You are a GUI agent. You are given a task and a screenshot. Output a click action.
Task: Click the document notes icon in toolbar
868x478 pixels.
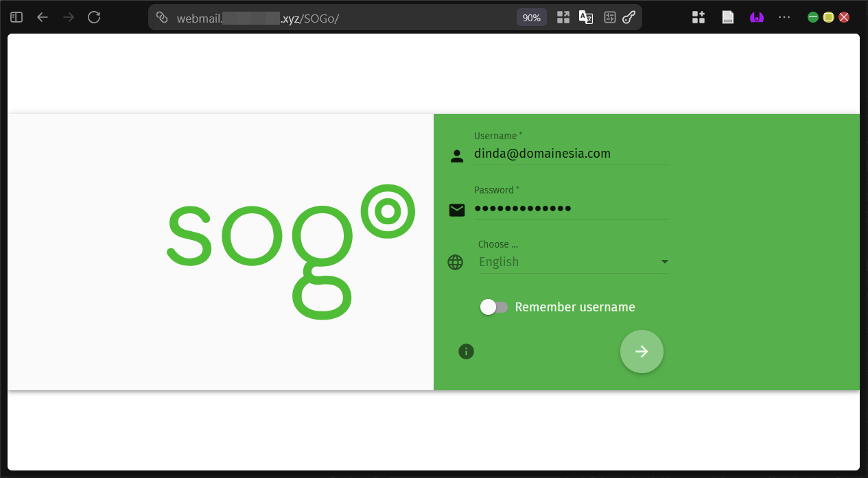(x=728, y=18)
